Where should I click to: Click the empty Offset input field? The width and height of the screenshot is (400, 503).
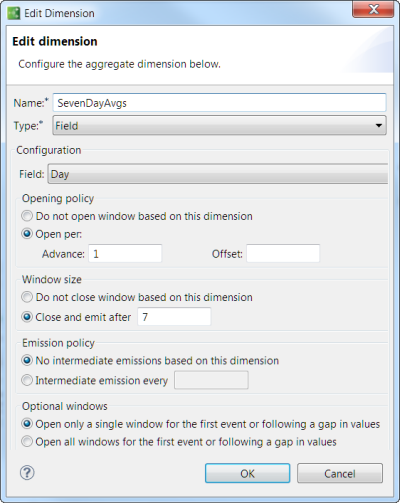[283, 254]
